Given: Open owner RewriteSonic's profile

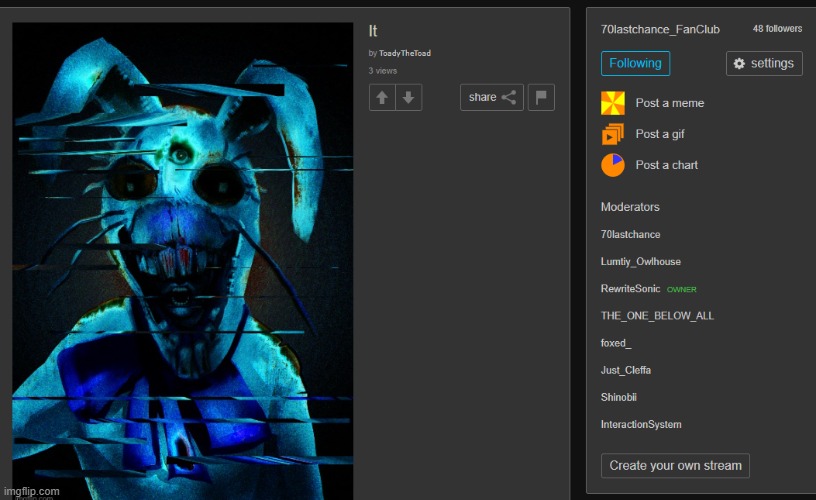Looking at the screenshot, I should [630, 289].
